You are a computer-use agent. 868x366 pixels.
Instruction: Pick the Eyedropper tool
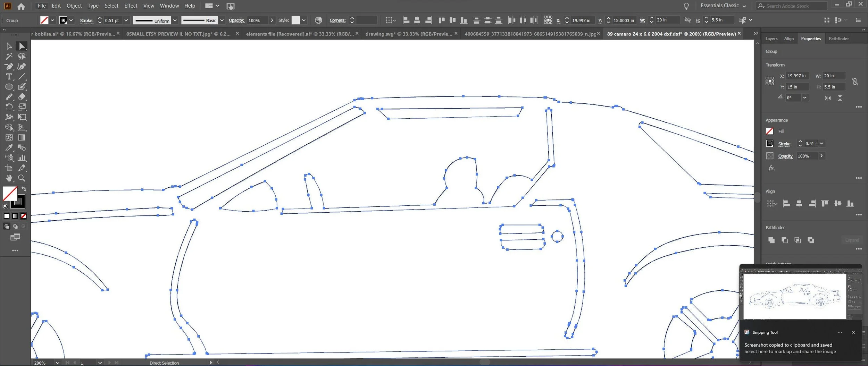tap(9, 148)
